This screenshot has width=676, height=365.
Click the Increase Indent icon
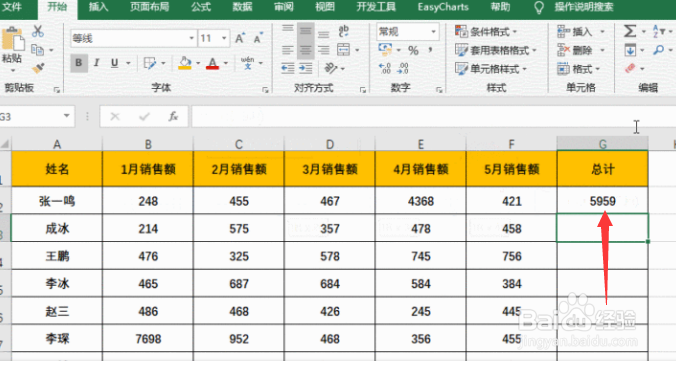point(306,68)
